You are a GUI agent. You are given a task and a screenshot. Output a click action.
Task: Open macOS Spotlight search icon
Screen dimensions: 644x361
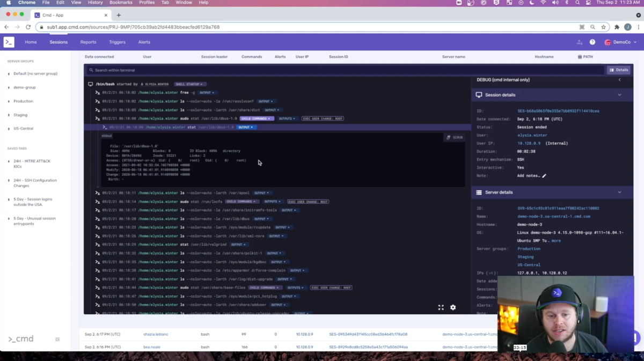[577, 3]
